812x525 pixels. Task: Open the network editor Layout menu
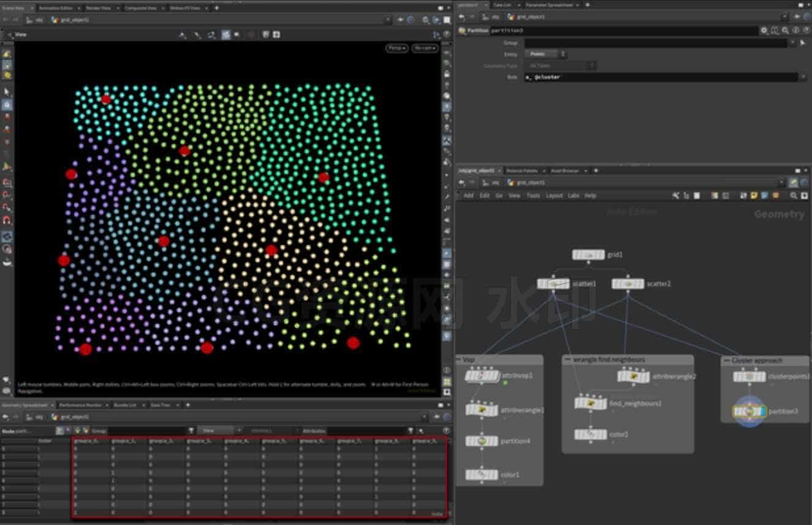tap(554, 196)
